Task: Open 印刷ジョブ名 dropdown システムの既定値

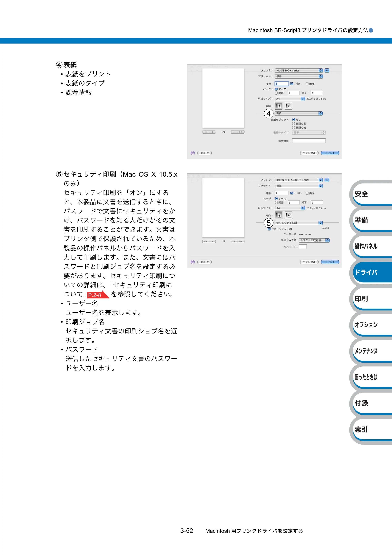Action: [x=314, y=240]
